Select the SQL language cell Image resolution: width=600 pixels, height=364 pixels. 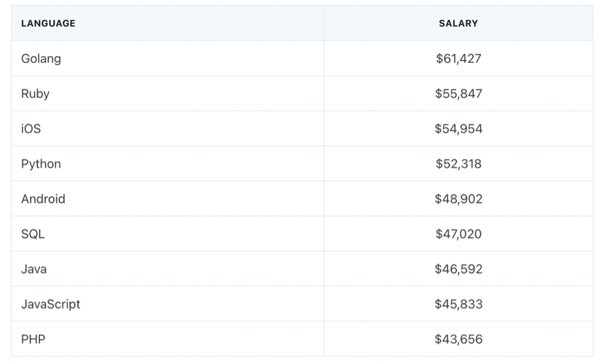[33, 234]
